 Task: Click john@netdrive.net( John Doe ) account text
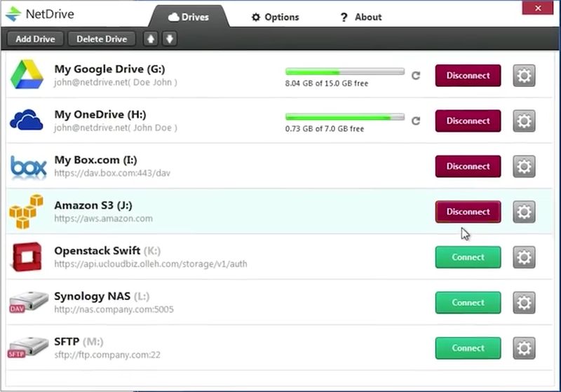tap(116, 128)
